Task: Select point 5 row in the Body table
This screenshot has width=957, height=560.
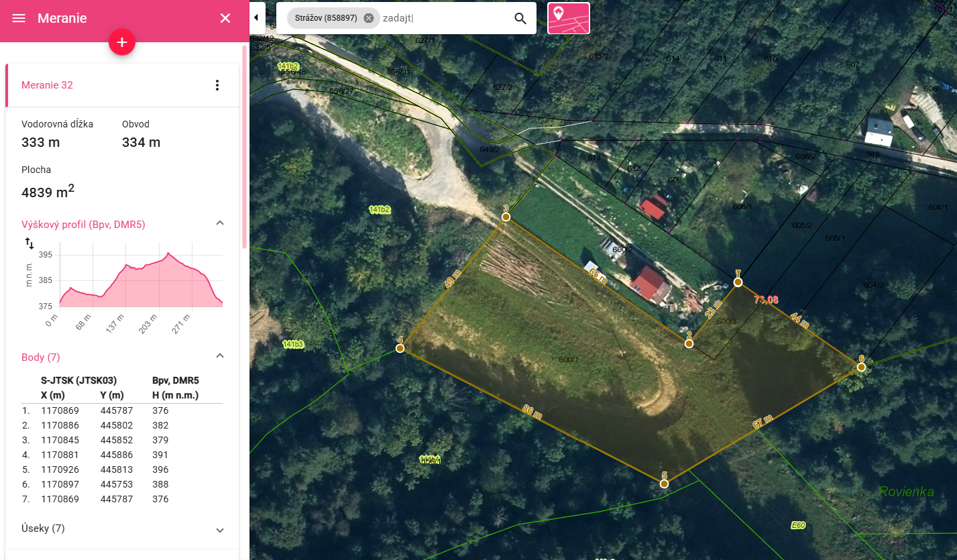Action: coord(123,469)
